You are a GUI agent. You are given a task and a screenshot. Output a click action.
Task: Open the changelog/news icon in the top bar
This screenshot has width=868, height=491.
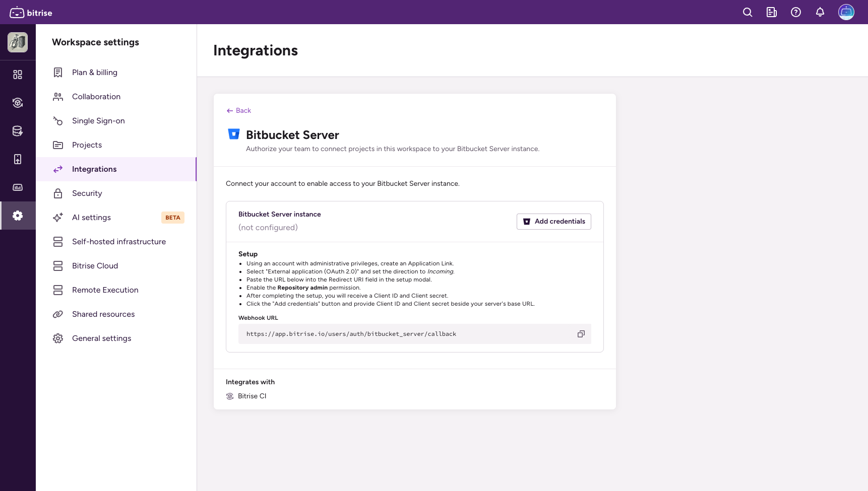point(771,12)
